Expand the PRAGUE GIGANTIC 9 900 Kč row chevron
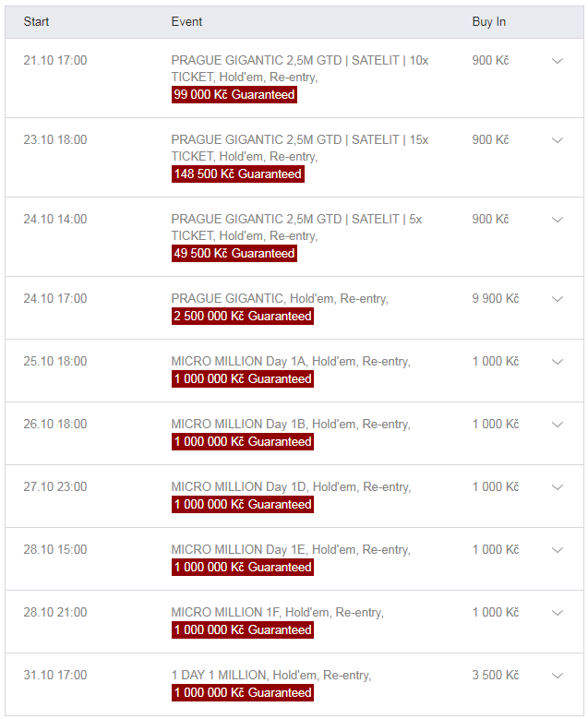588x719 pixels. (x=557, y=299)
